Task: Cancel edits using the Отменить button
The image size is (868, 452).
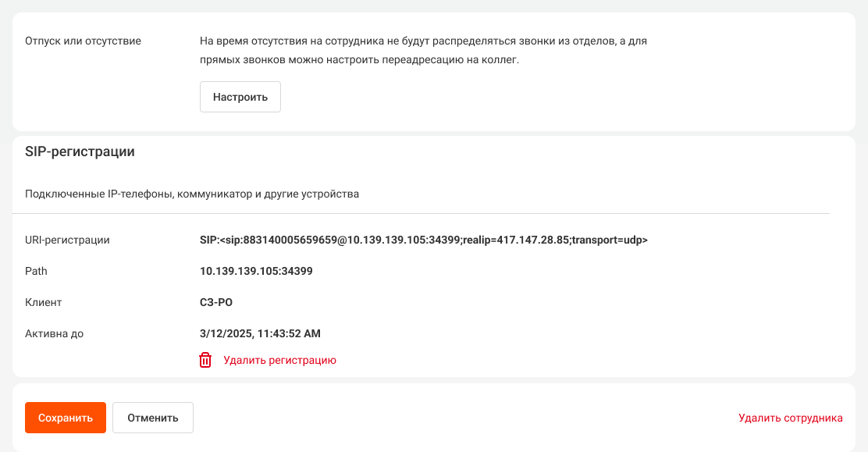Action: pos(153,418)
